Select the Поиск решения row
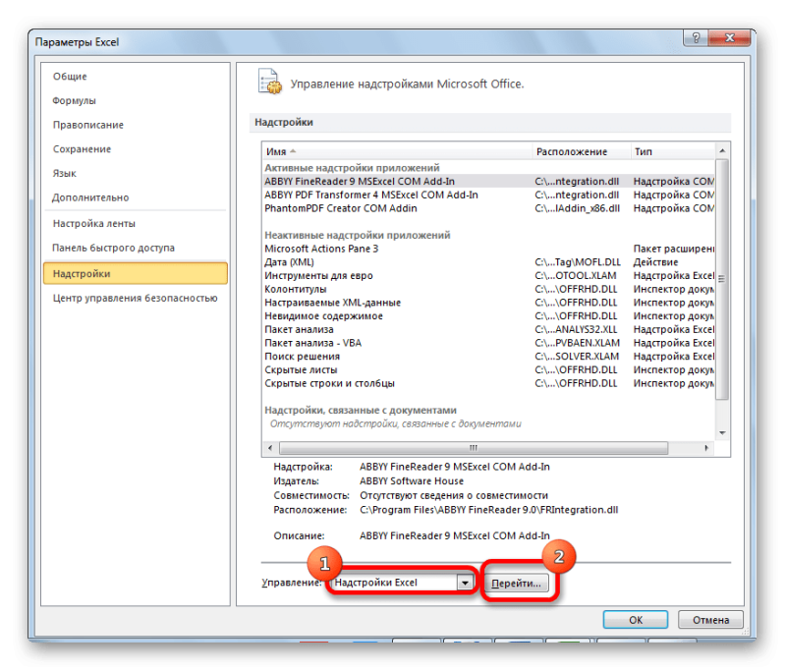786x672 pixels. tap(488, 357)
